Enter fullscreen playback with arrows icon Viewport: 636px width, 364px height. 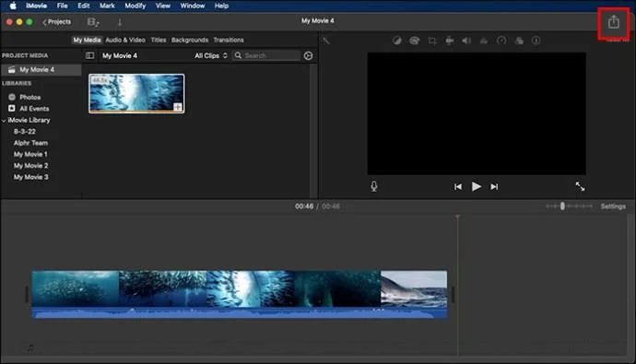[x=580, y=186]
